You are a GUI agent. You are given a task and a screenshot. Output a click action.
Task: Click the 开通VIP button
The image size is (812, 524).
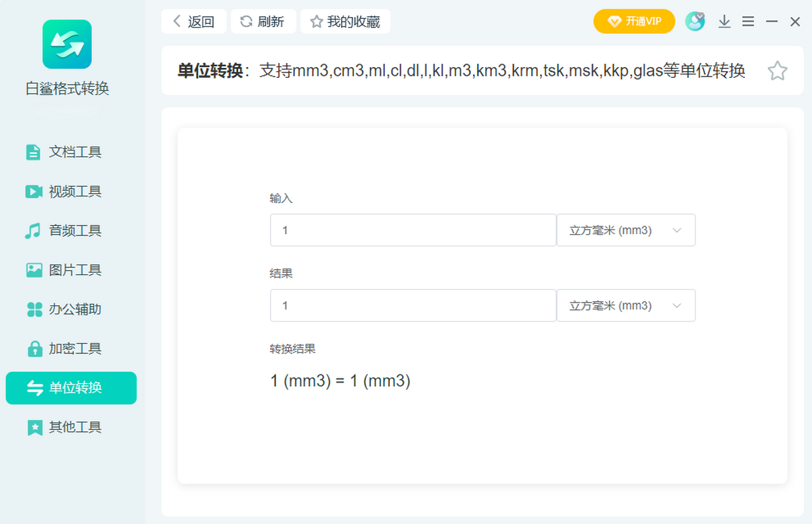click(x=634, y=22)
